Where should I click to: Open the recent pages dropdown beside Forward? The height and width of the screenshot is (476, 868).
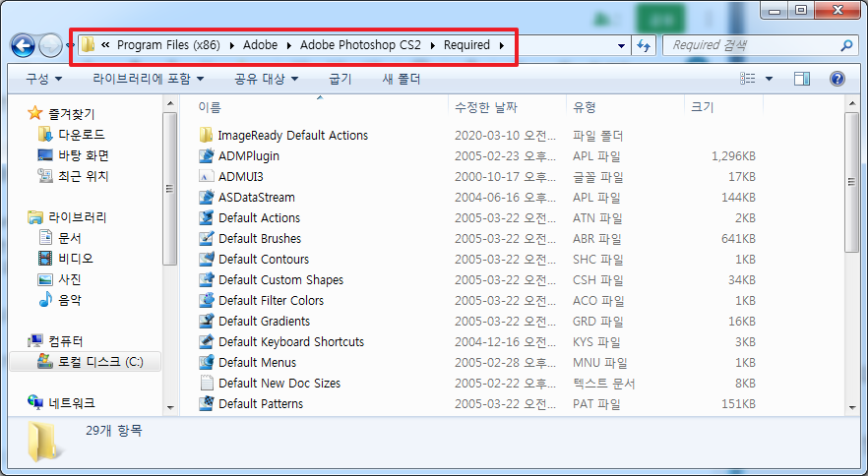69,45
